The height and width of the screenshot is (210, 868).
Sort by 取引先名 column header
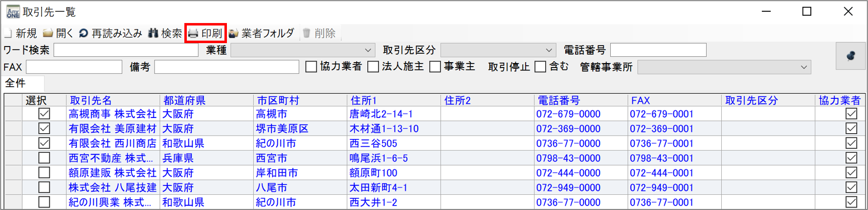pos(91,100)
